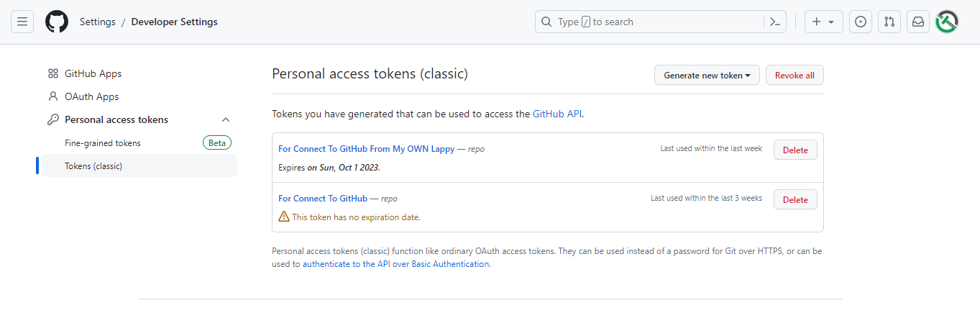This screenshot has width=980, height=313.
Task: Click Personal access tokens sidebar heading
Action: [116, 119]
